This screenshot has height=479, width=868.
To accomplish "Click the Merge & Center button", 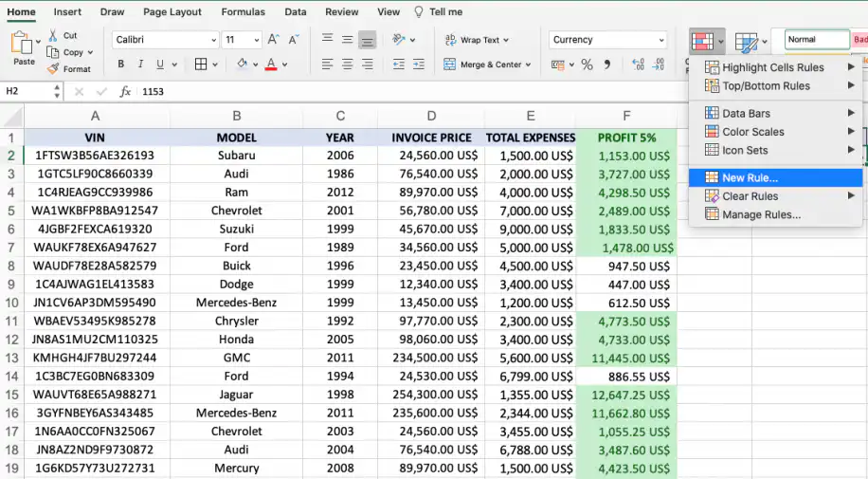I will point(487,64).
